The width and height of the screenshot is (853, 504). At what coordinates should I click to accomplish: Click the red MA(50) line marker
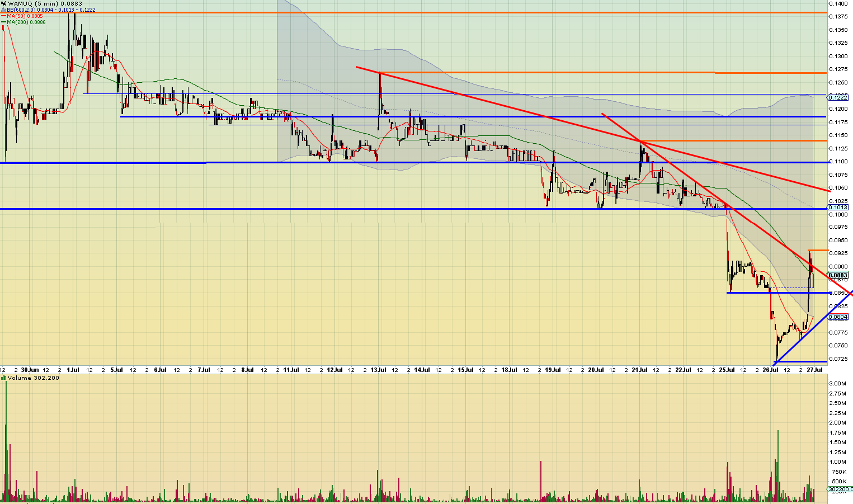pos(3,16)
